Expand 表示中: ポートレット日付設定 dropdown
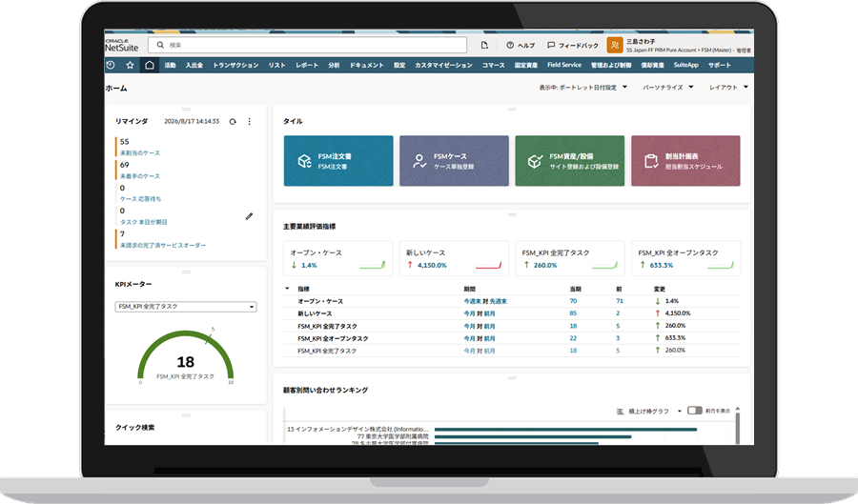Screen dimensions: 858x504 pos(583,88)
